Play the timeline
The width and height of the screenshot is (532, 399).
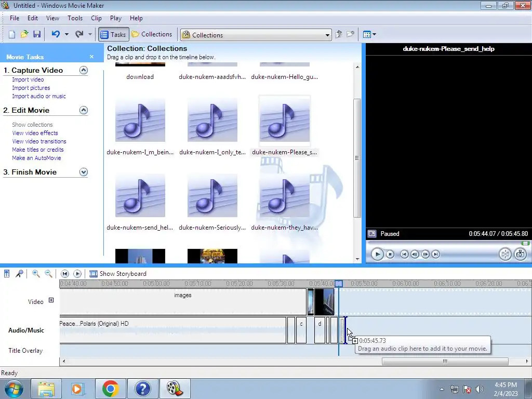(77, 274)
